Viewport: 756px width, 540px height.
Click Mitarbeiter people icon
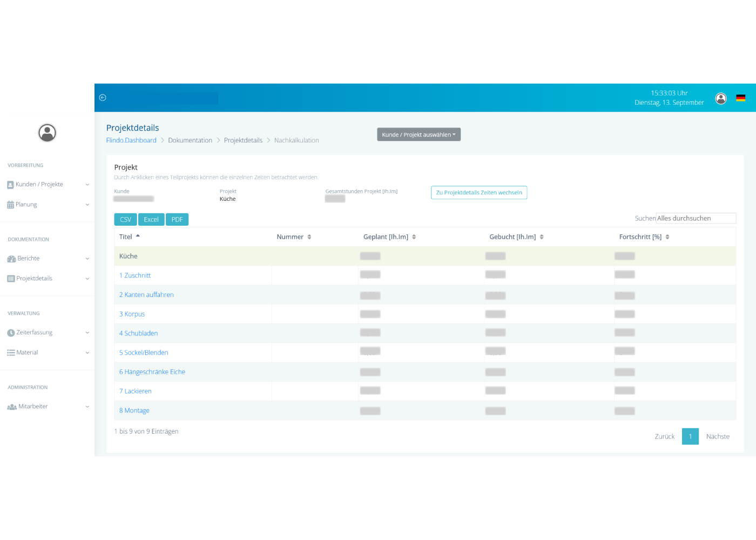tap(12, 407)
